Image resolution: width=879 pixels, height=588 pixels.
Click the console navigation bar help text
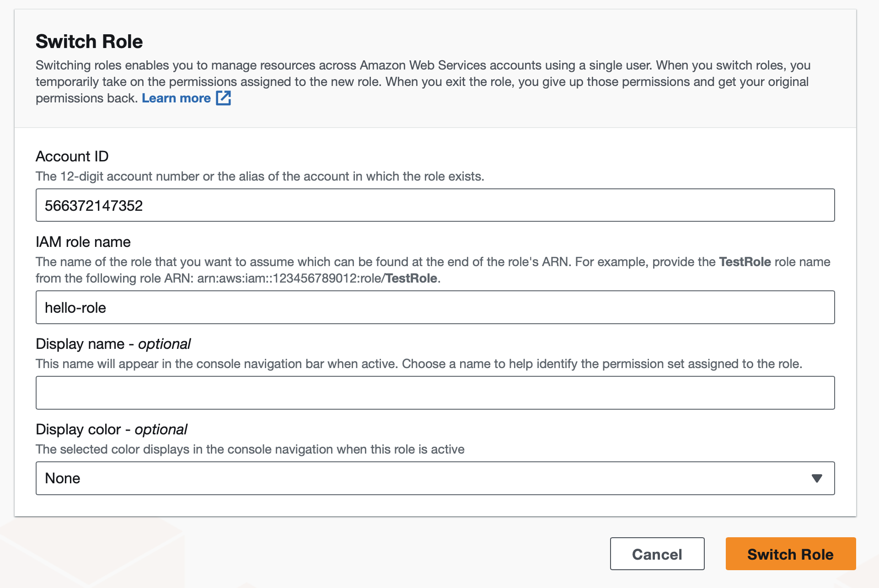click(x=419, y=364)
